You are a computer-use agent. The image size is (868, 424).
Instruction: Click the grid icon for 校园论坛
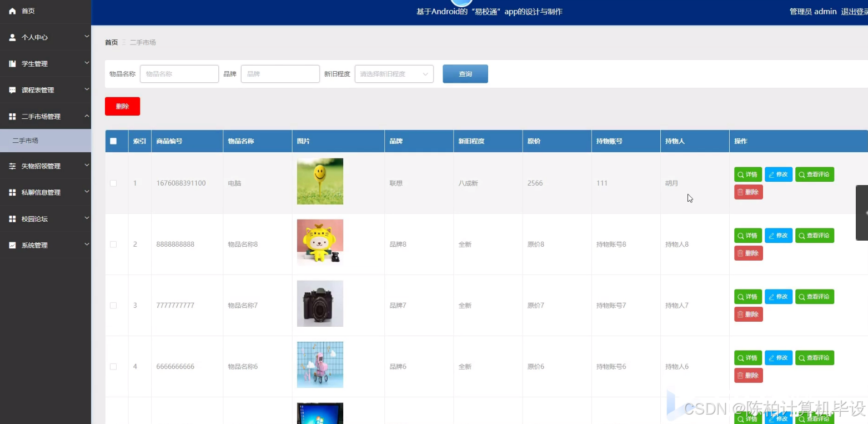tap(12, 219)
